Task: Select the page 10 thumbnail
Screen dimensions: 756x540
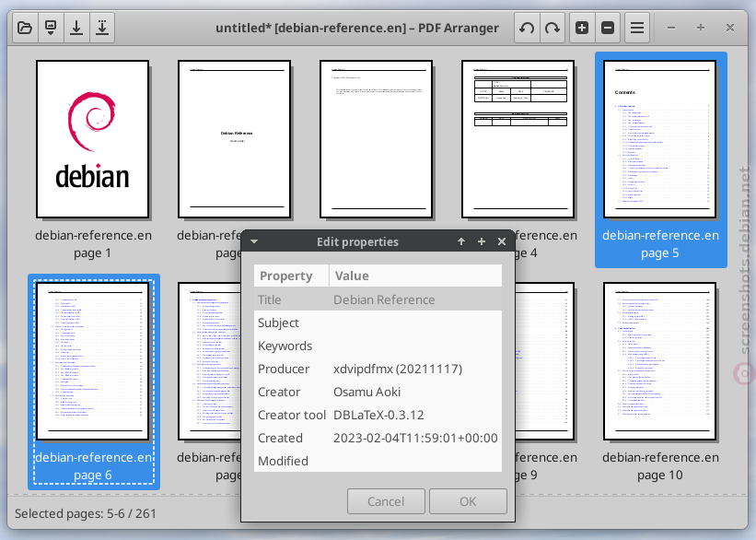Action: [x=659, y=361]
